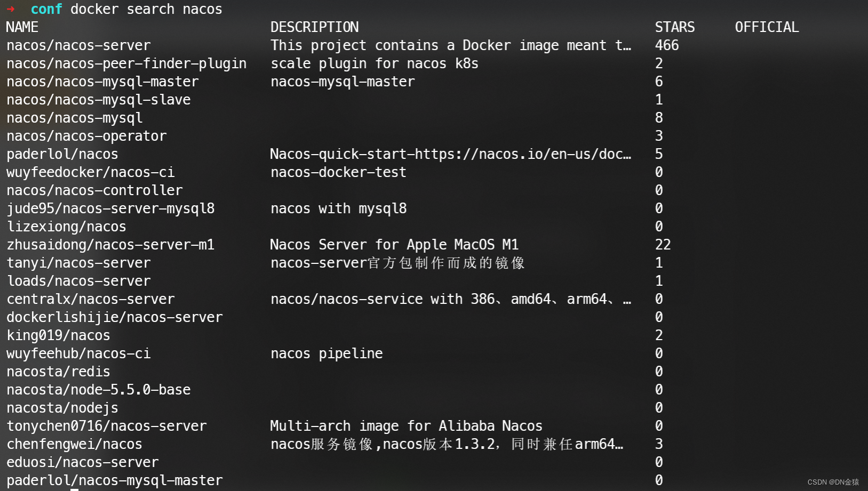Click star count 6 of nacos-mysql-master
Image resolution: width=868 pixels, height=491 pixels.
[659, 82]
